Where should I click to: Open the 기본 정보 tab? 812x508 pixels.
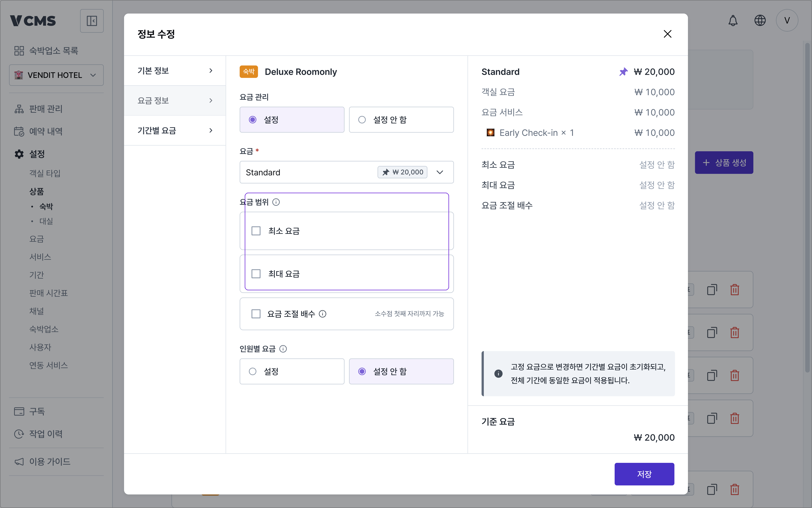point(175,71)
